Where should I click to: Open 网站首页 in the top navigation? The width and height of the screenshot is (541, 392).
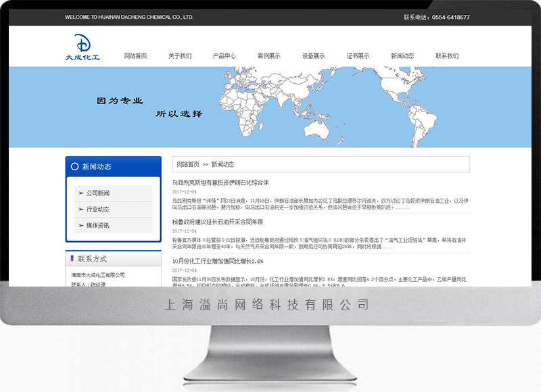click(x=135, y=56)
